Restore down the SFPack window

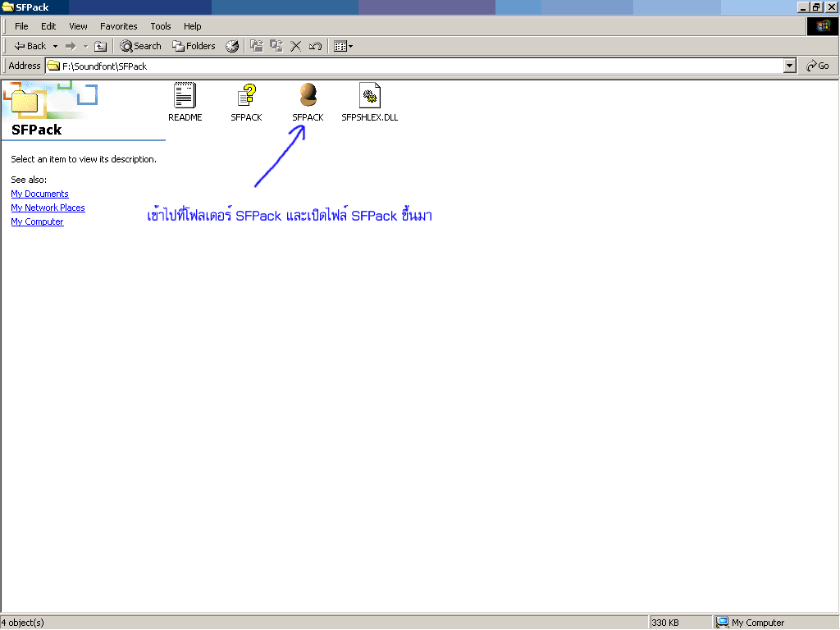(x=816, y=7)
